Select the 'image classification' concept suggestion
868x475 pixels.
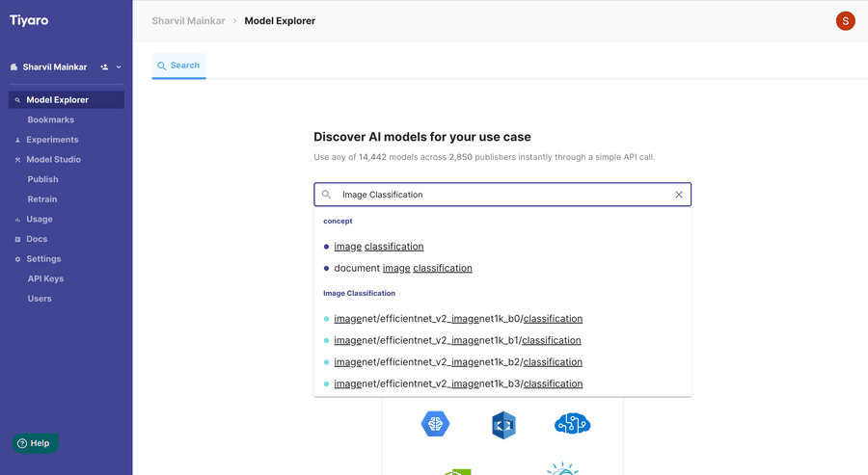(378, 247)
